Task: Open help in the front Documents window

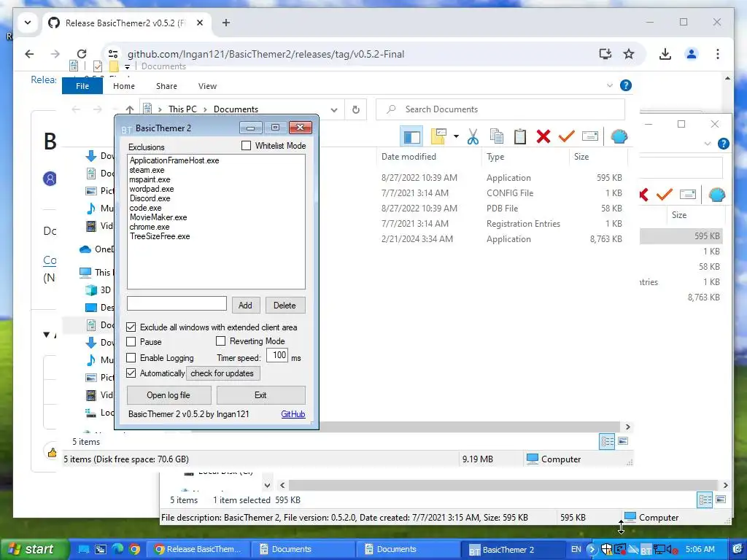Action: click(625, 86)
